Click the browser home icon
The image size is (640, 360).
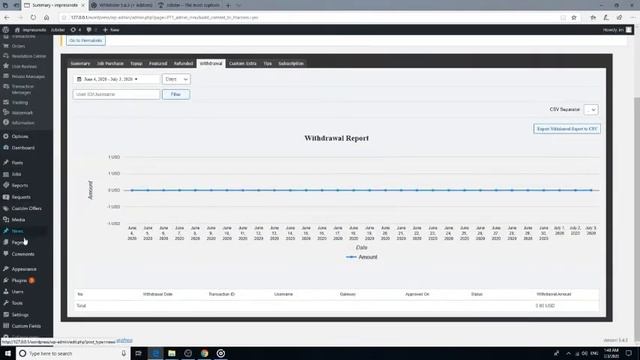tap(47, 18)
